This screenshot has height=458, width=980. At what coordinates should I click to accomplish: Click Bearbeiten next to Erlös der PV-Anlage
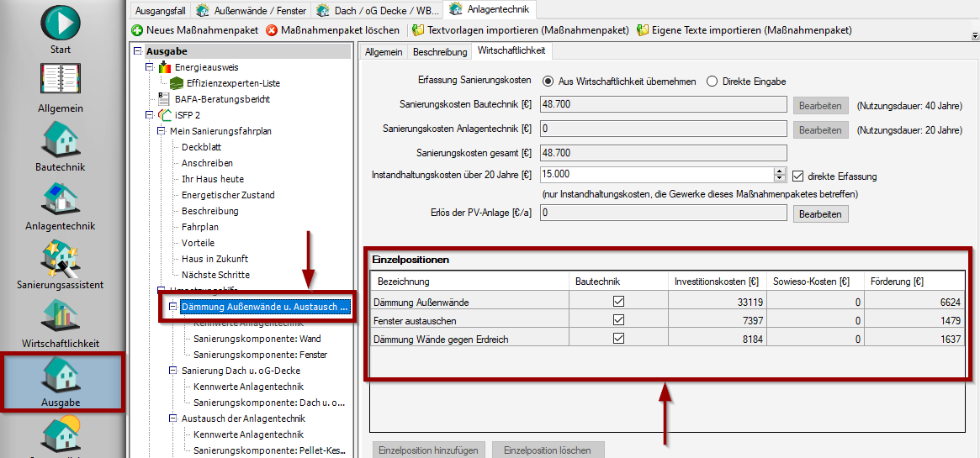(x=820, y=213)
